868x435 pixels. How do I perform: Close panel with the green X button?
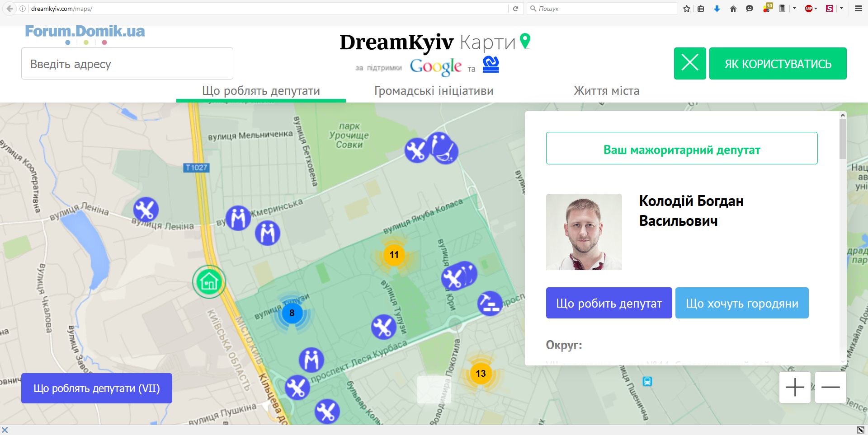pyautogui.click(x=690, y=64)
